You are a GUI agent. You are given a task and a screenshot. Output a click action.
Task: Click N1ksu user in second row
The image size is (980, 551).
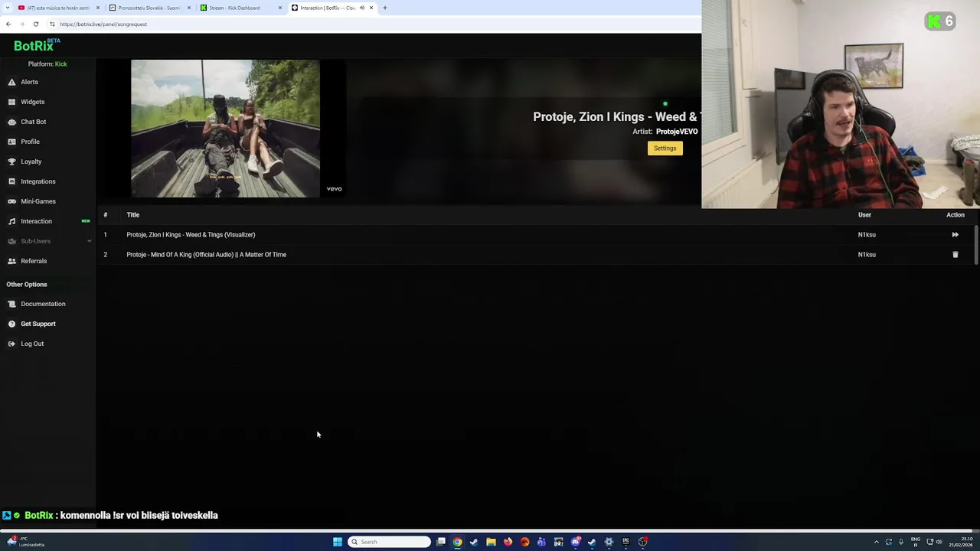867,255
